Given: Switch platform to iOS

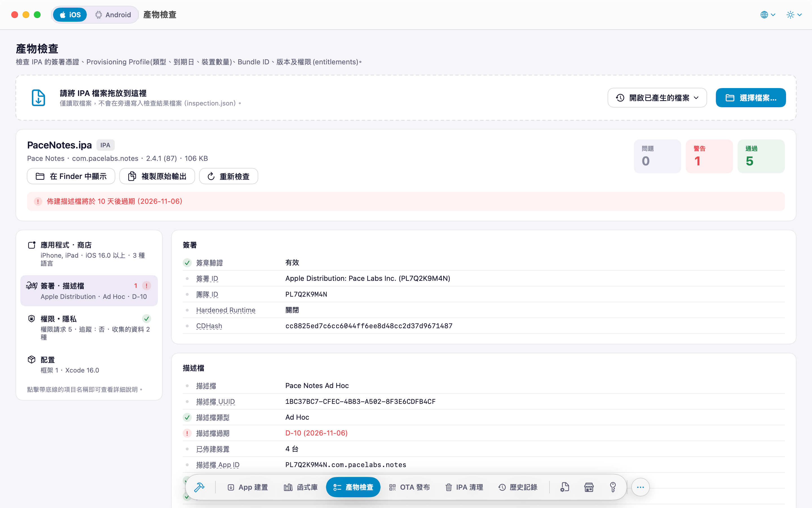Looking at the screenshot, I should [x=70, y=15].
